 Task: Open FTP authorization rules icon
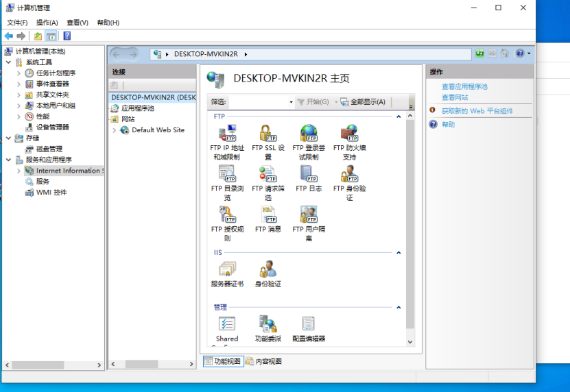coord(227,223)
